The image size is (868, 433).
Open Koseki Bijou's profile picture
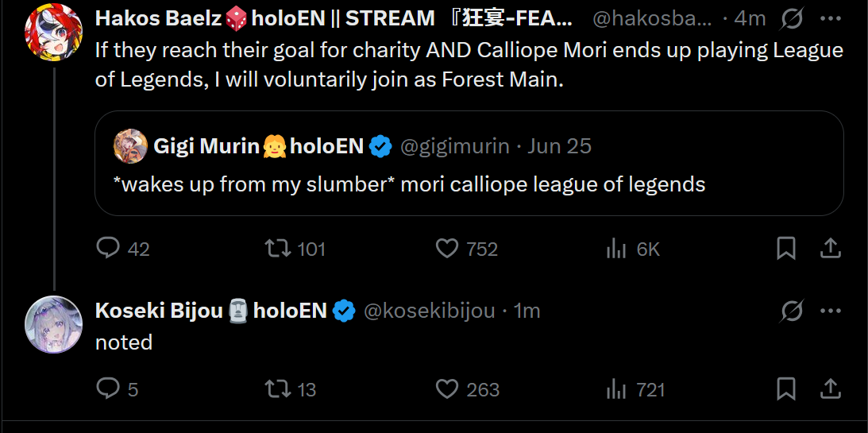click(53, 324)
